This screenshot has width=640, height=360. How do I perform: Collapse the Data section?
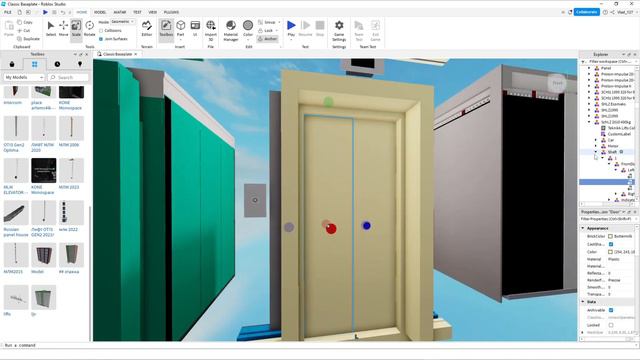click(x=583, y=302)
